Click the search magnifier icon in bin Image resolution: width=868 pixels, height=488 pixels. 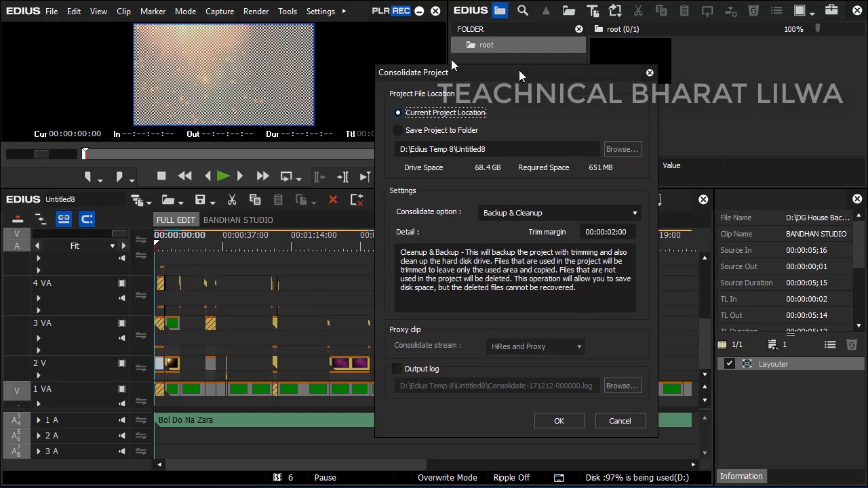523,11
